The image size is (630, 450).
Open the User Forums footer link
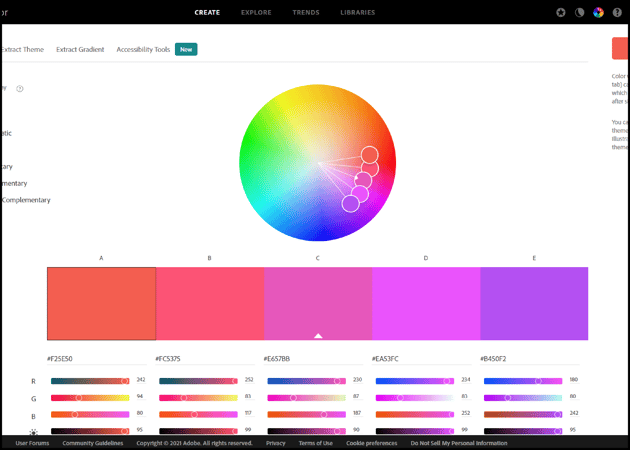click(x=32, y=443)
